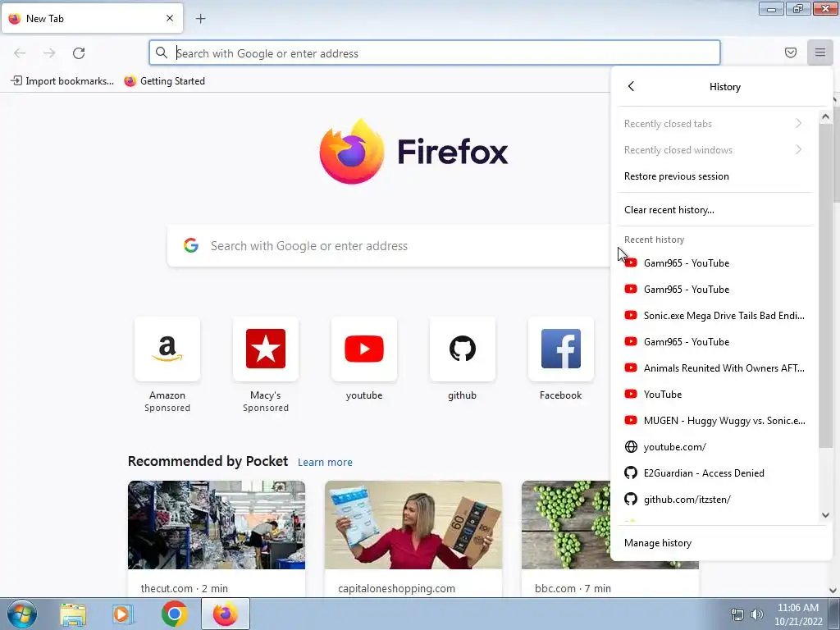Viewport: 840px width, 630px height.
Task: Click History panel scroll-down arrow
Action: [x=825, y=515]
